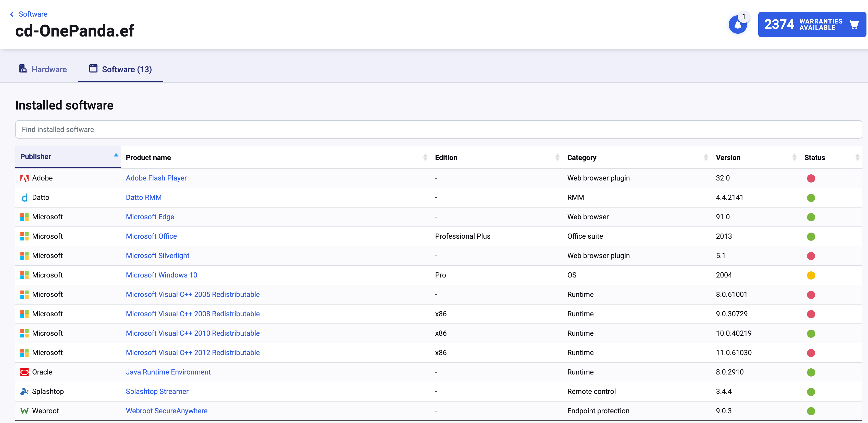Click the Datto publisher logo
The height and width of the screenshot is (423, 868).
tap(24, 198)
